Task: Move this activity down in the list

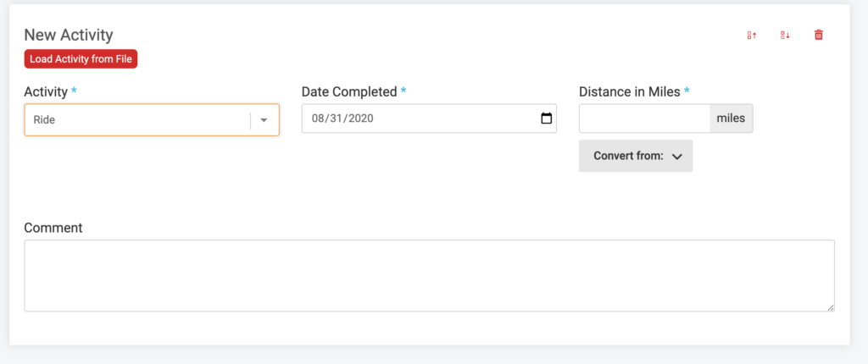Action: pyautogui.click(x=785, y=35)
